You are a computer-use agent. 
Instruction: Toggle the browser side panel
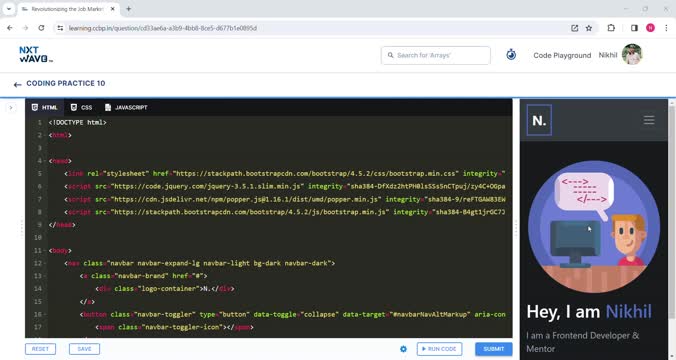[x=634, y=28]
